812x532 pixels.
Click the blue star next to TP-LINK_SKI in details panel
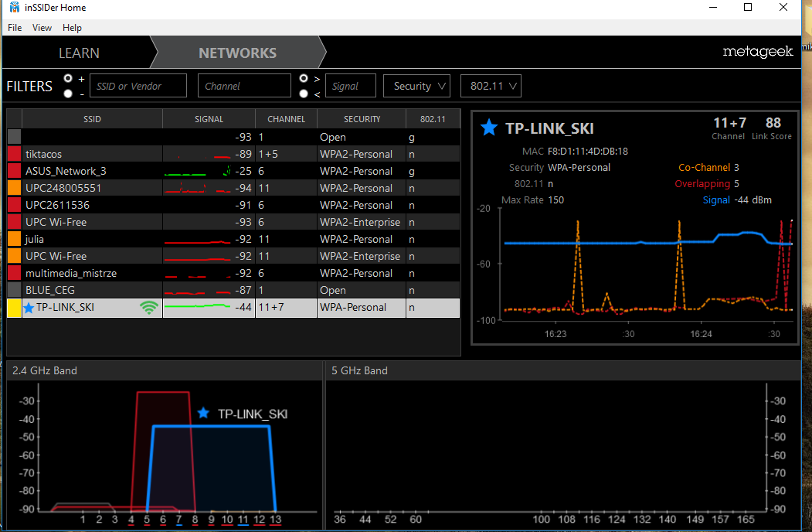pos(488,127)
